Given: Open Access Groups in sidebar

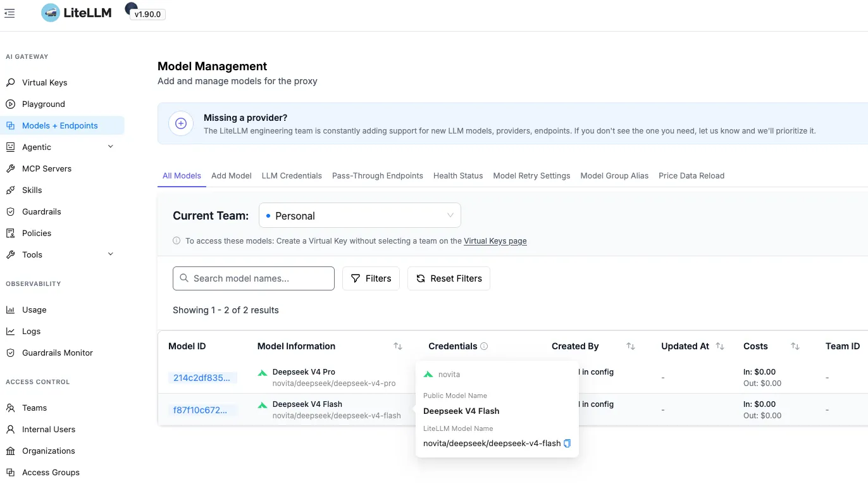Looking at the screenshot, I should [x=51, y=472].
